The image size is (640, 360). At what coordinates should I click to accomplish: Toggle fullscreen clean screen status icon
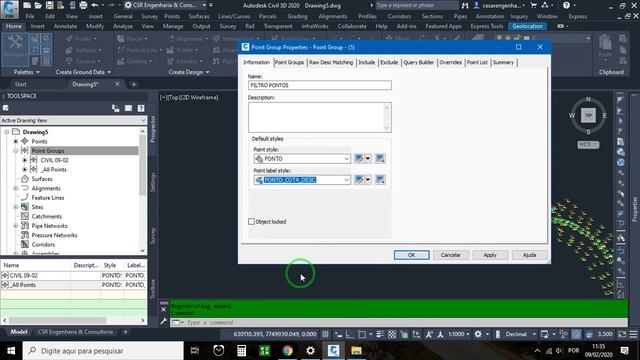(622, 334)
